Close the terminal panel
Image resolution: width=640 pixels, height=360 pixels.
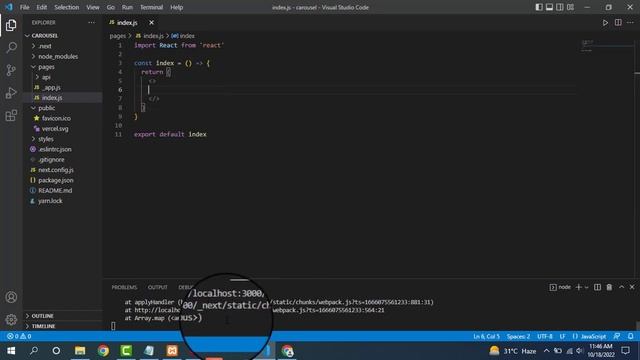[632, 287]
